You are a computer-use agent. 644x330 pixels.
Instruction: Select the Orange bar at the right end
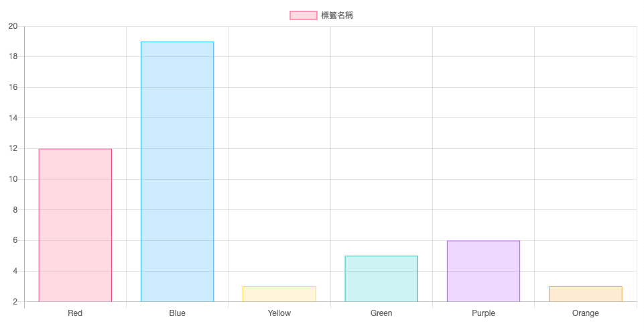pos(585,294)
